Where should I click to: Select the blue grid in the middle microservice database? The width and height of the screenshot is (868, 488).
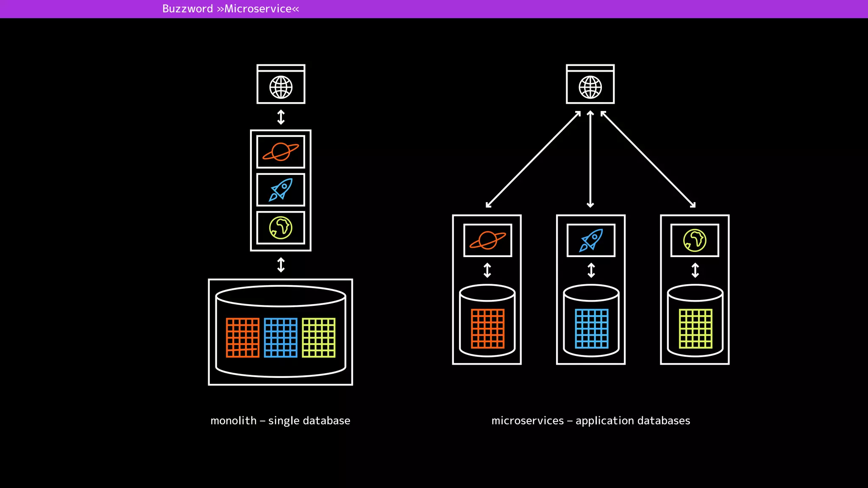click(591, 328)
